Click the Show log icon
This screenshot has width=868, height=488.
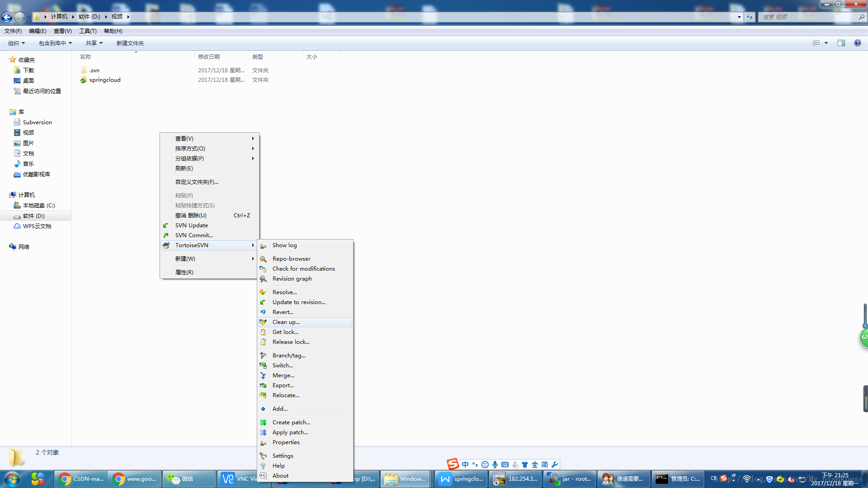click(x=263, y=245)
